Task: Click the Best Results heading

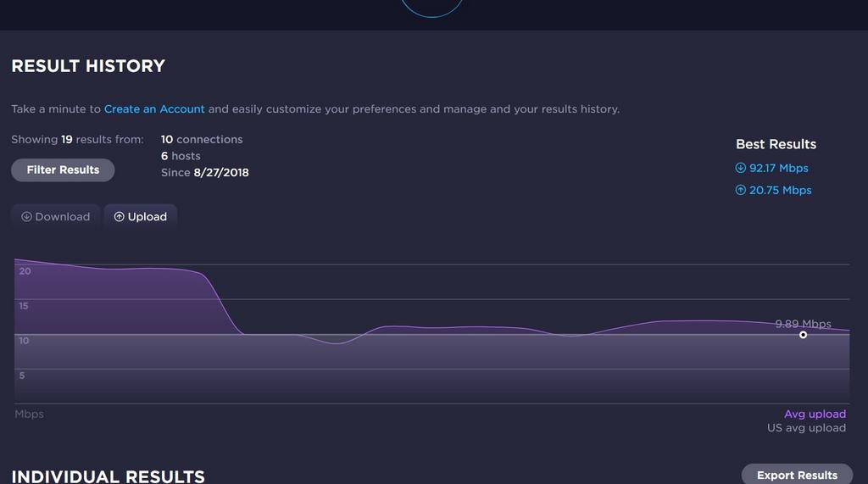Action: [x=776, y=144]
